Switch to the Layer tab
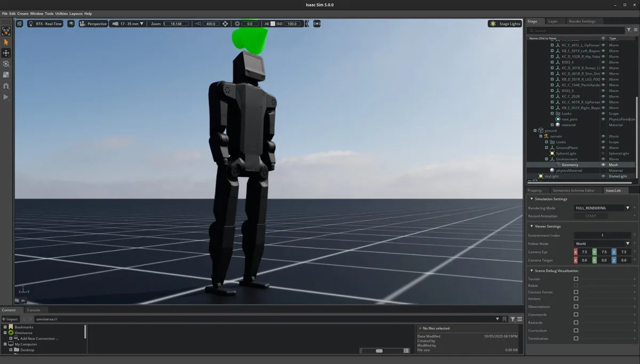The width and height of the screenshot is (640, 364). tap(554, 21)
